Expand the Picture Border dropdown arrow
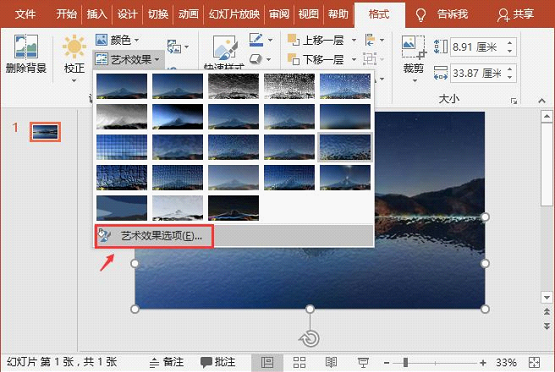This screenshot has height=372, width=555. click(270, 40)
